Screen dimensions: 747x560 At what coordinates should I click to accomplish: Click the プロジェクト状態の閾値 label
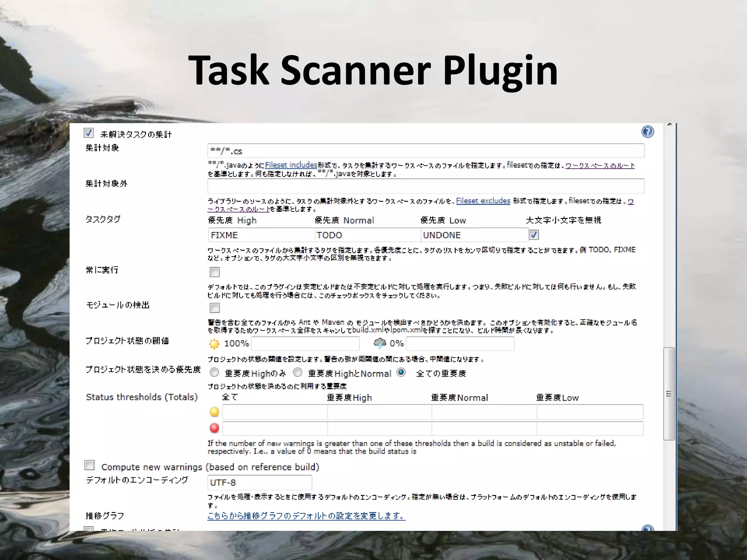pyautogui.click(x=127, y=341)
